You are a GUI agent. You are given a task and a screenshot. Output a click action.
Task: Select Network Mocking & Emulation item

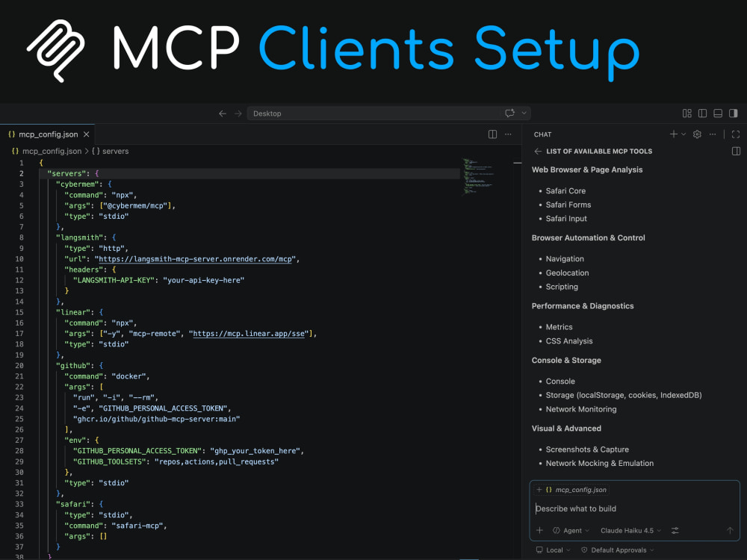(599, 464)
